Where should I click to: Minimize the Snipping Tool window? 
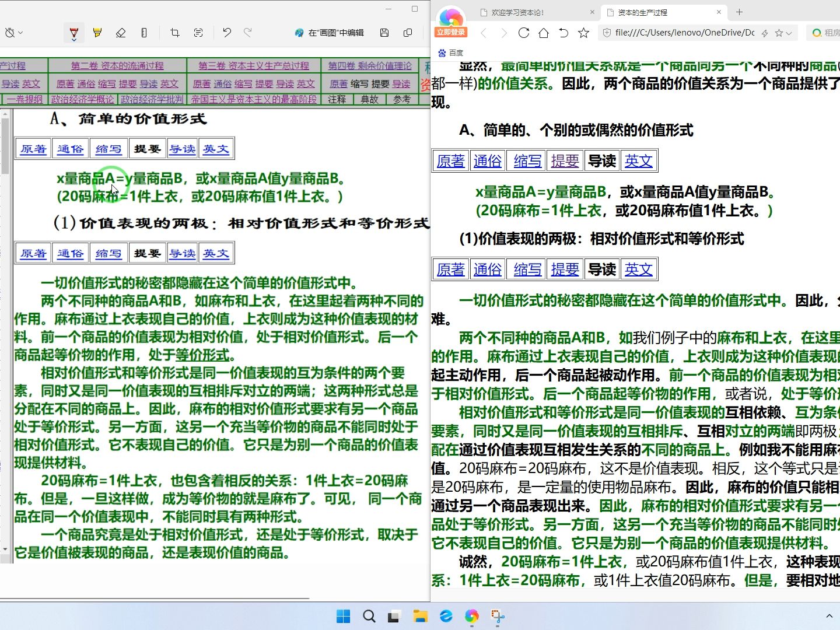pyautogui.click(x=390, y=9)
